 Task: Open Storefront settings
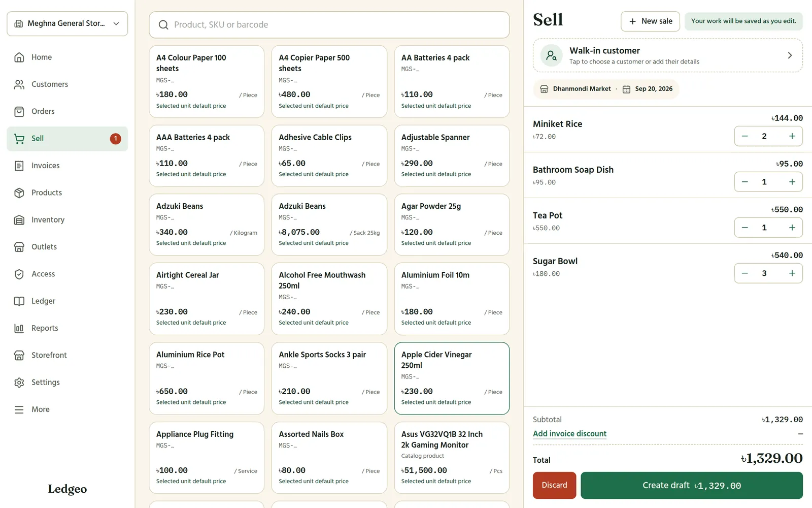(67, 355)
